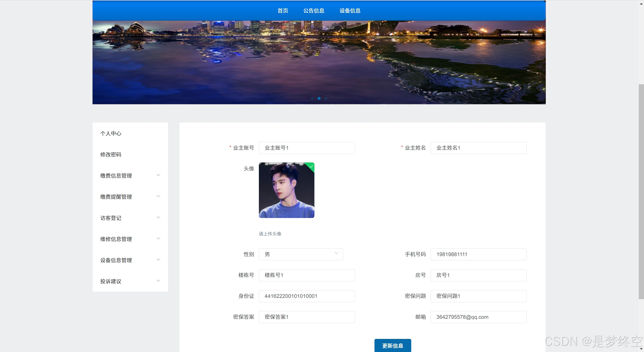This screenshot has height=352, width=644.
Task: Expand the 维修信息管理 sidebar chevron
Action: pos(158,239)
